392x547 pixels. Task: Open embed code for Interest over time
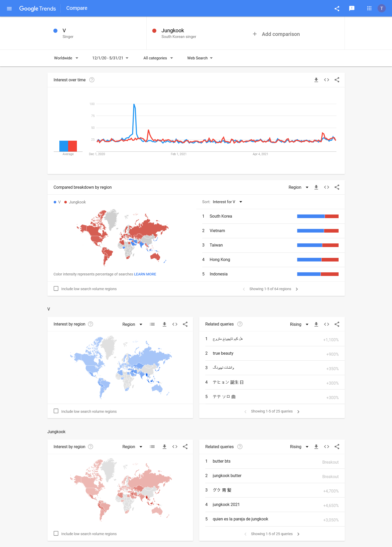[326, 80]
